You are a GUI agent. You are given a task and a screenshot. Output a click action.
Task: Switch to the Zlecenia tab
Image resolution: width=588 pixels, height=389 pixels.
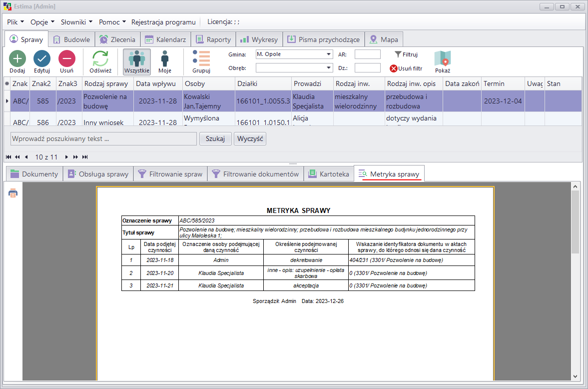tap(117, 39)
